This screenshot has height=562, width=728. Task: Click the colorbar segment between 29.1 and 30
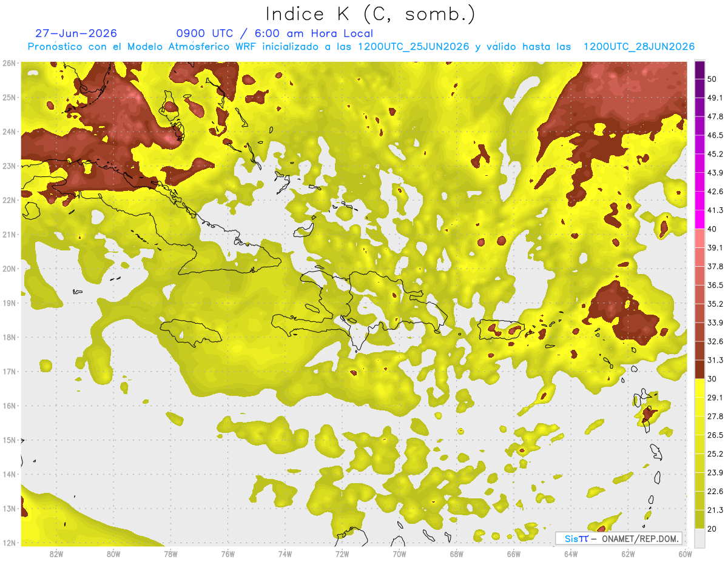[699, 388]
